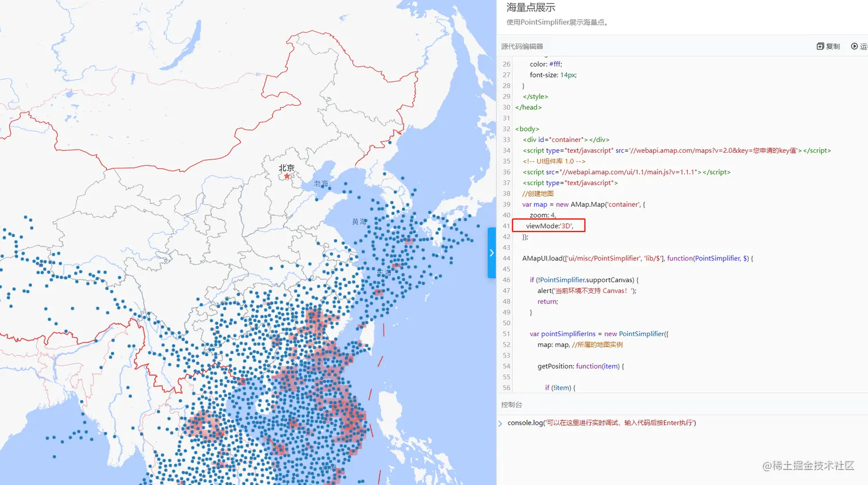This screenshot has height=485, width=868.
Task: Click the AMapUI.load code line
Action: point(637,259)
